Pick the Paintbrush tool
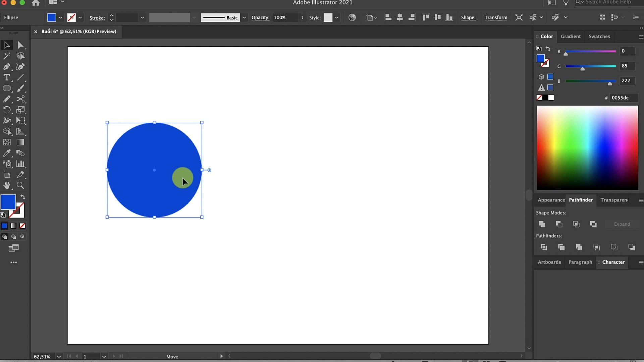Viewport: 644px width, 362px height. [x=20, y=88]
